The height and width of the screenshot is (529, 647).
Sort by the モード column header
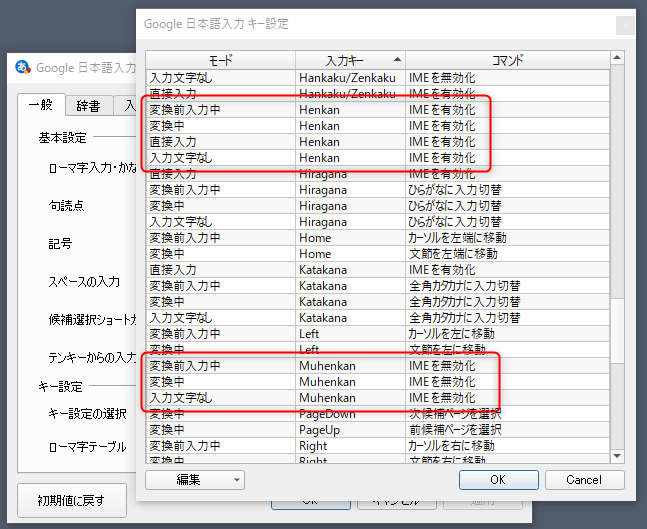221,61
